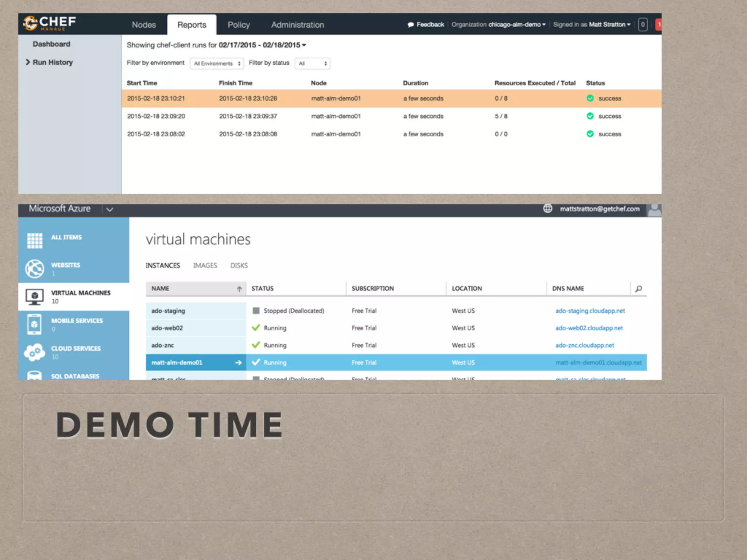Click the 5 / 8 resources executed cell

click(501, 116)
